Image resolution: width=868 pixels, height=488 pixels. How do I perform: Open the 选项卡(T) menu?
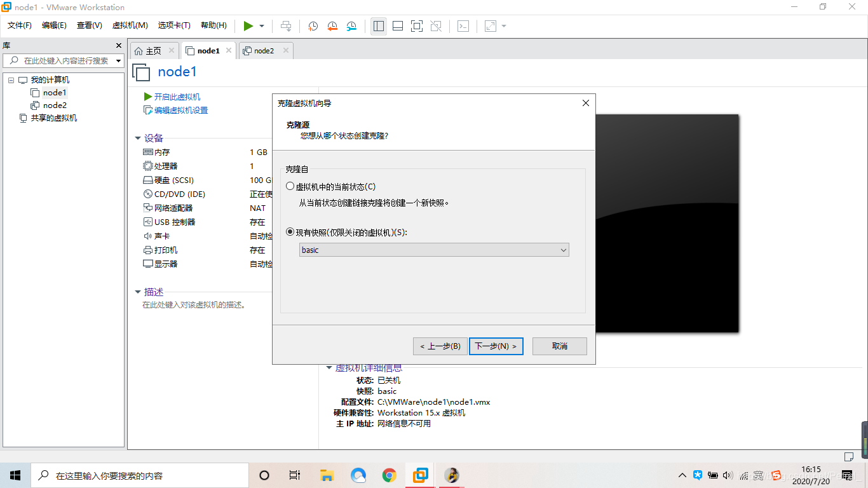coord(174,25)
